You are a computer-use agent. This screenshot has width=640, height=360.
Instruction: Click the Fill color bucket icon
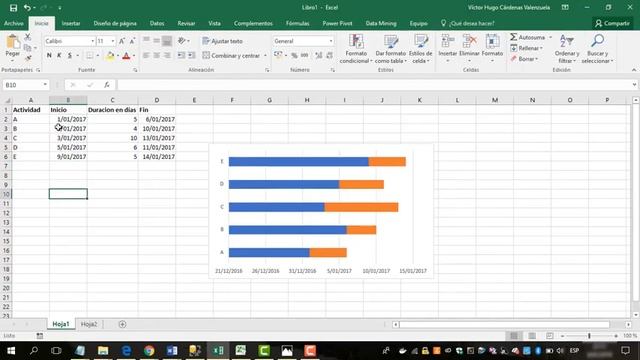point(110,56)
